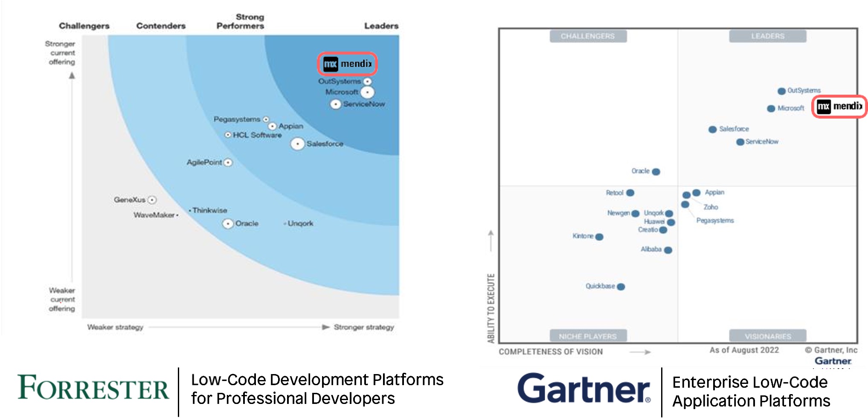Click the 'Stronger current offering' axis label
This screenshot has height=418, width=868.
click(x=60, y=53)
